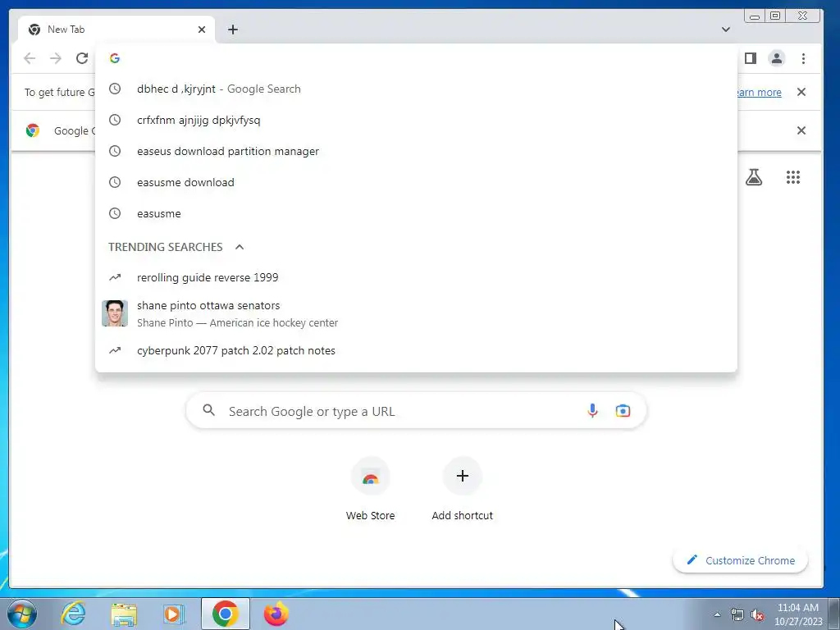Open Search Labs flask icon
This screenshot has width=840, height=630.
coord(753,177)
